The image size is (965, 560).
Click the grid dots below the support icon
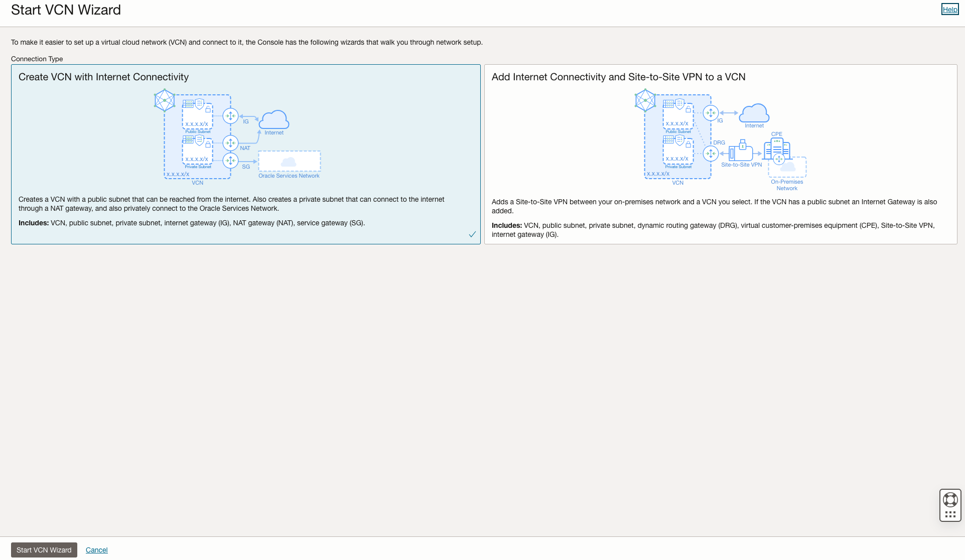pos(950,514)
